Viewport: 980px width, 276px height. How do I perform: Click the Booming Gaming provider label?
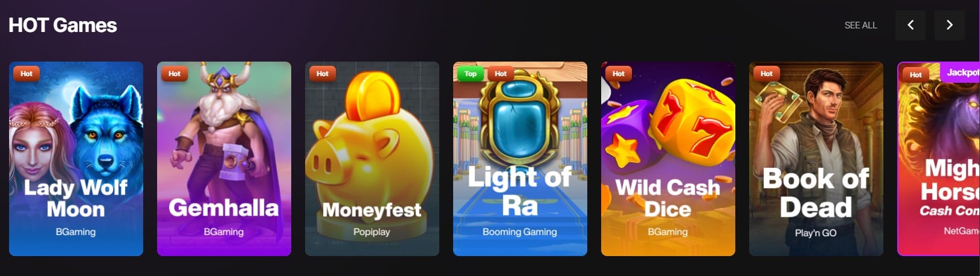pyautogui.click(x=520, y=232)
